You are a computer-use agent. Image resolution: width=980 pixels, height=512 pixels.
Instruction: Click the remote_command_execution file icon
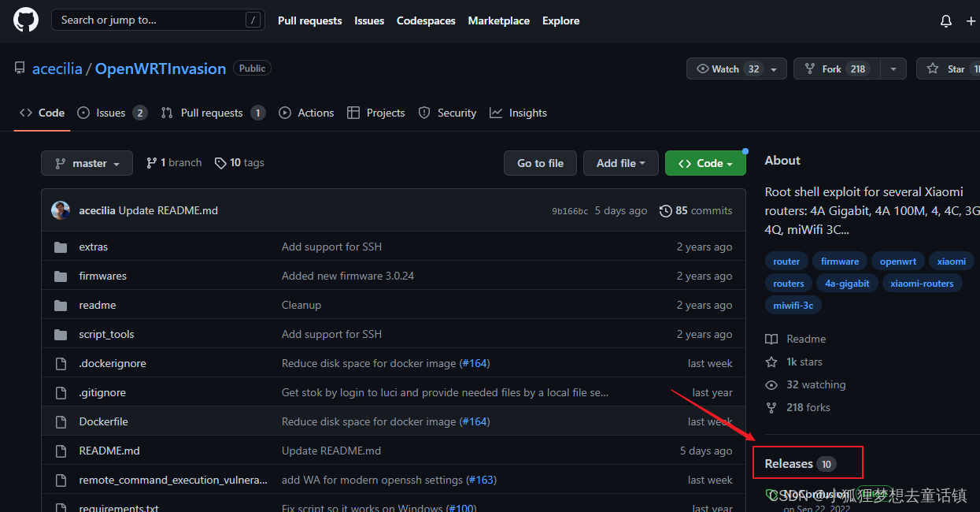(x=61, y=480)
